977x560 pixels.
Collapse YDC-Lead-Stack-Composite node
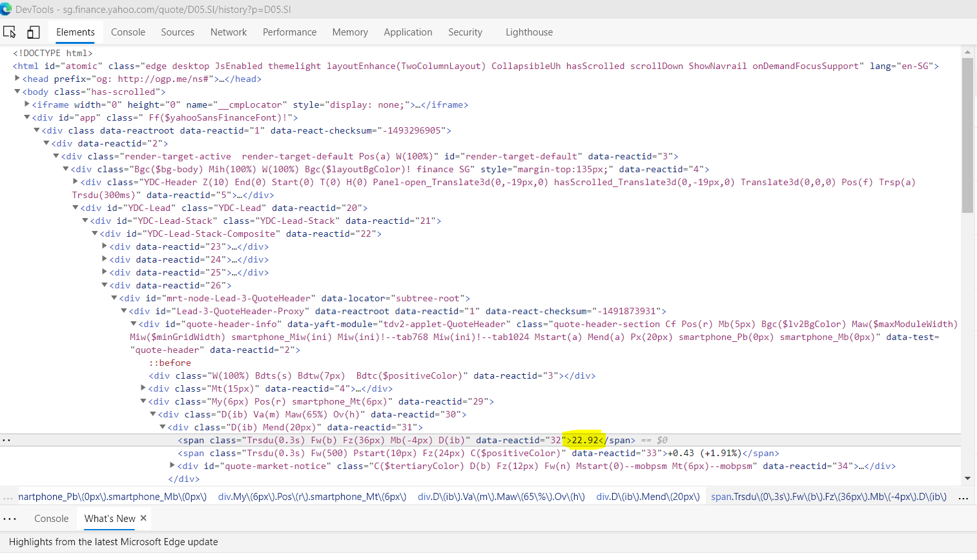tap(95, 234)
